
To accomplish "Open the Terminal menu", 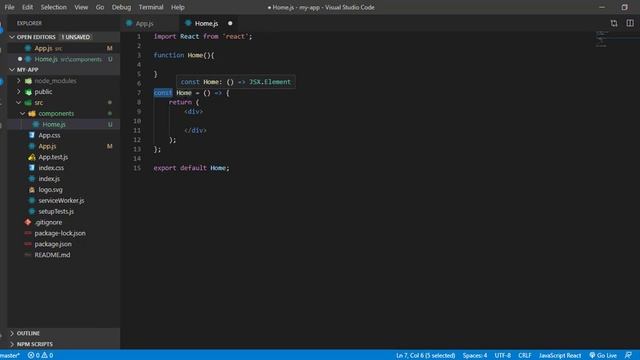I will pos(151,7).
